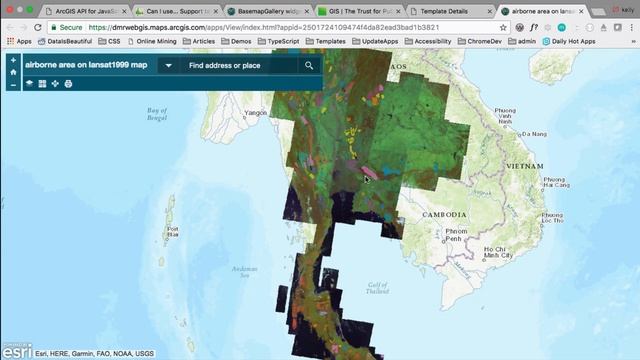Select the address bar URL
The height and width of the screenshot is (360, 640).
click(264, 27)
